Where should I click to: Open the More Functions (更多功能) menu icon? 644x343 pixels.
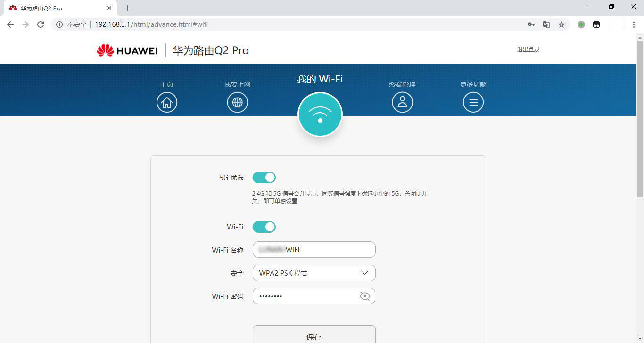(x=473, y=102)
